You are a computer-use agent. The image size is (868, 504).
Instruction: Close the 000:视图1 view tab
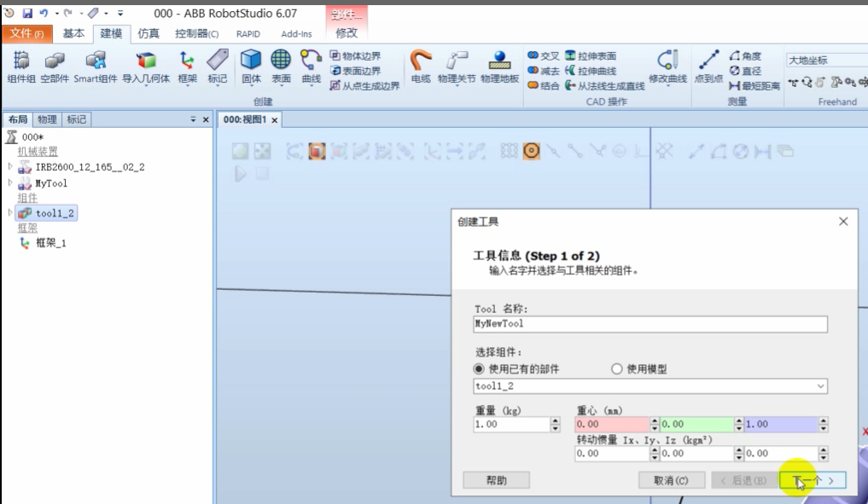tap(274, 120)
